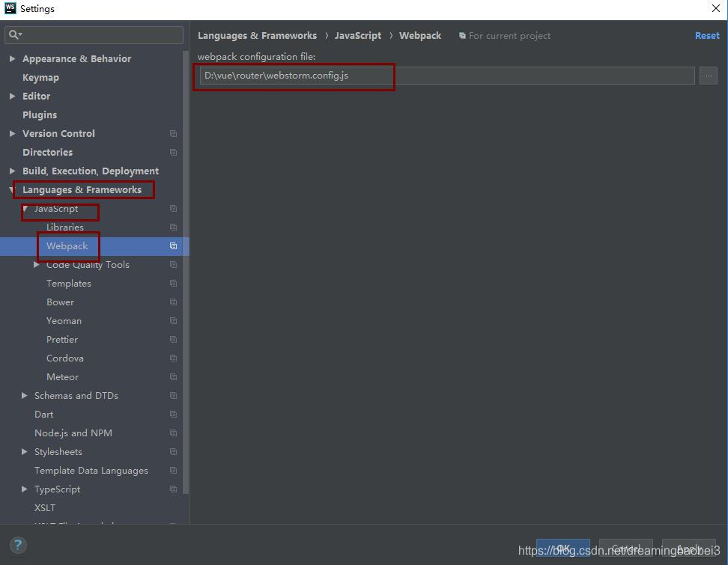Viewport: 728px width, 565px height.
Task: Click project-level icon beside Stylesheets
Action: [x=173, y=452]
